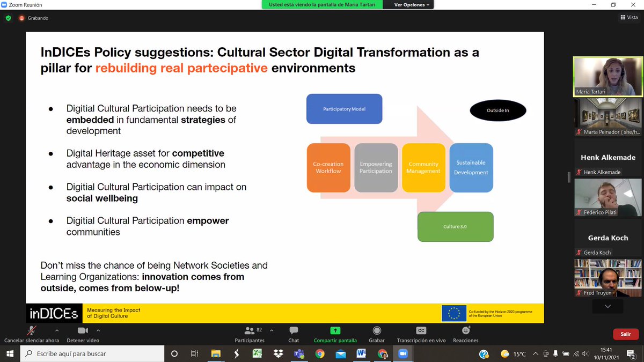The width and height of the screenshot is (644, 362).
Task: Click the Sustainable Development blue box
Action: point(471,167)
